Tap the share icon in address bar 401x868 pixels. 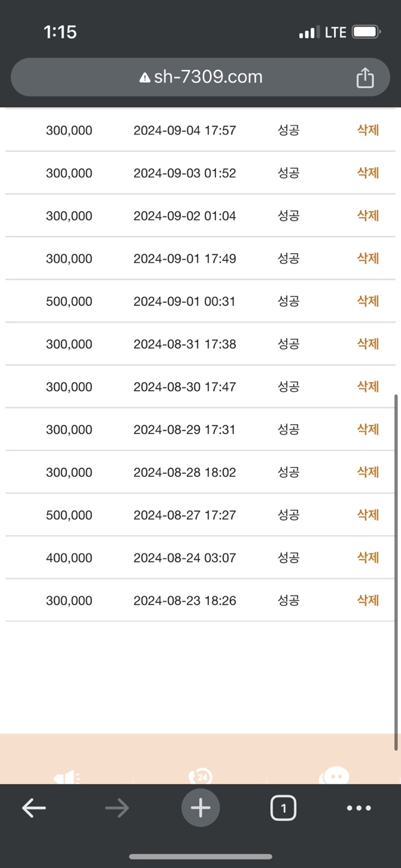365,78
